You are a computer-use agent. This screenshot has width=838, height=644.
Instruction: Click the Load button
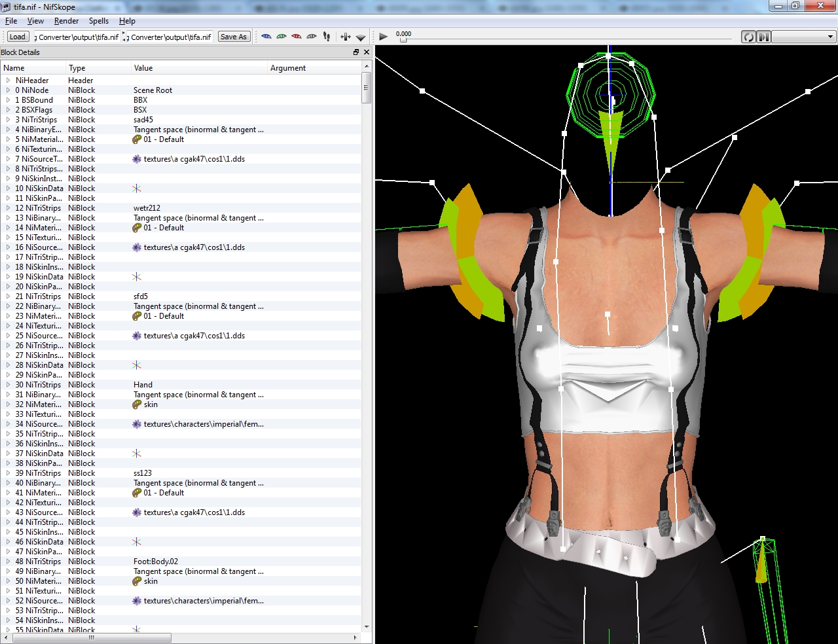point(18,37)
